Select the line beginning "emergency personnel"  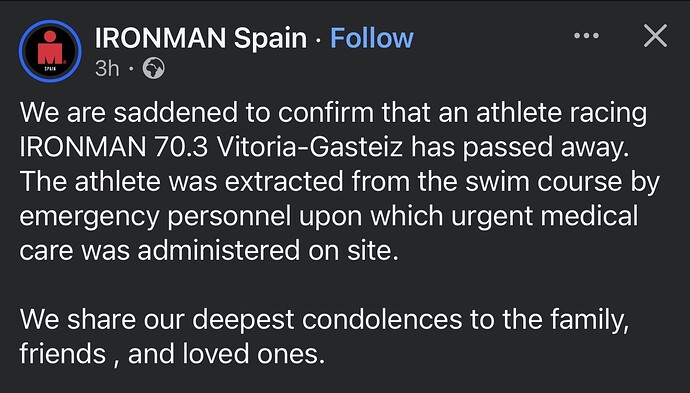tap(329, 217)
